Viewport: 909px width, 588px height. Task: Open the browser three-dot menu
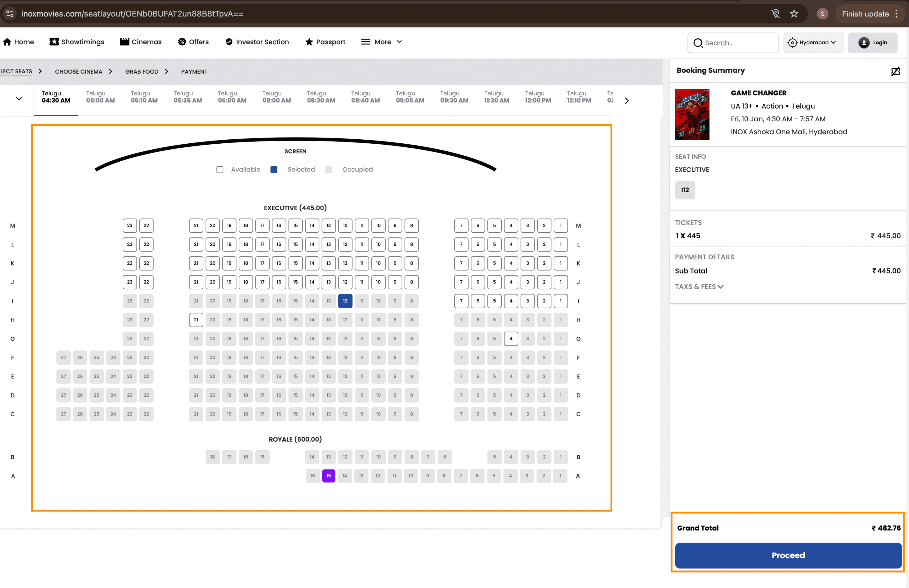click(896, 14)
